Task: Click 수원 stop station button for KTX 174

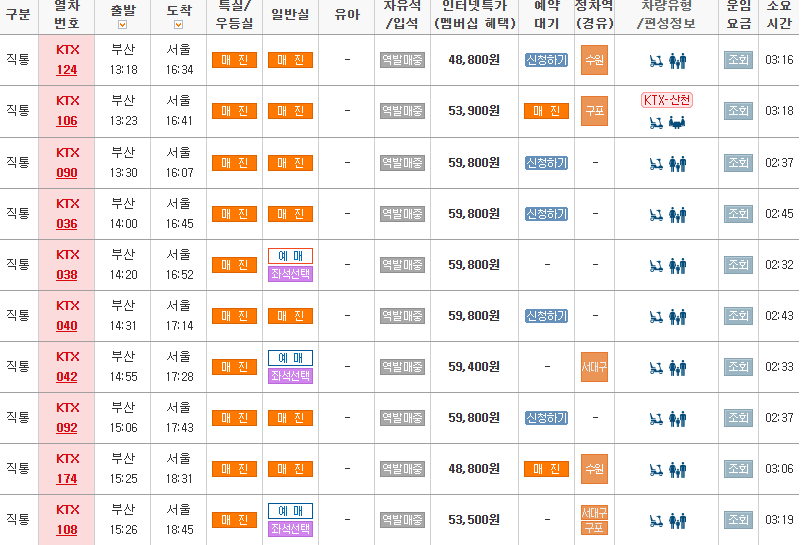Action: coord(594,469)
